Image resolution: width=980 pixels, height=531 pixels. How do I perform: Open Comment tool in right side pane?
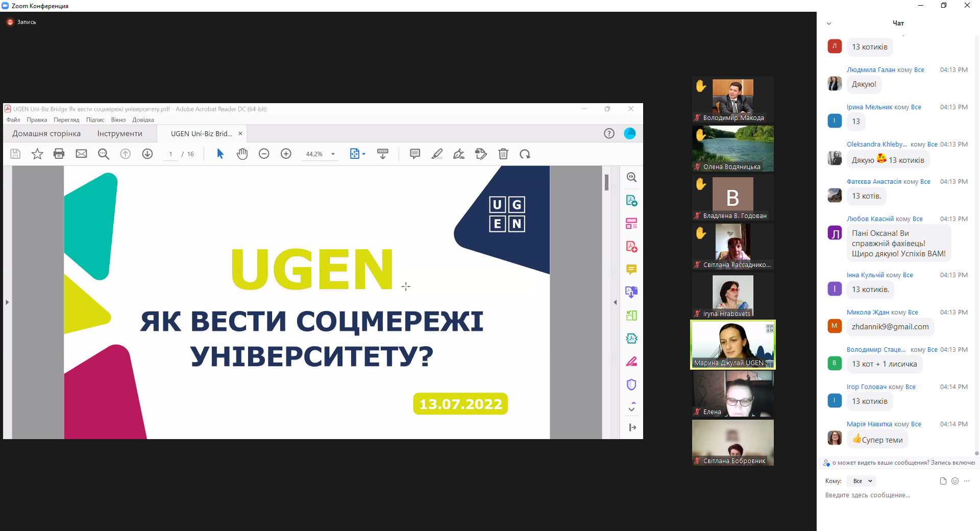(x=631, y=269)
